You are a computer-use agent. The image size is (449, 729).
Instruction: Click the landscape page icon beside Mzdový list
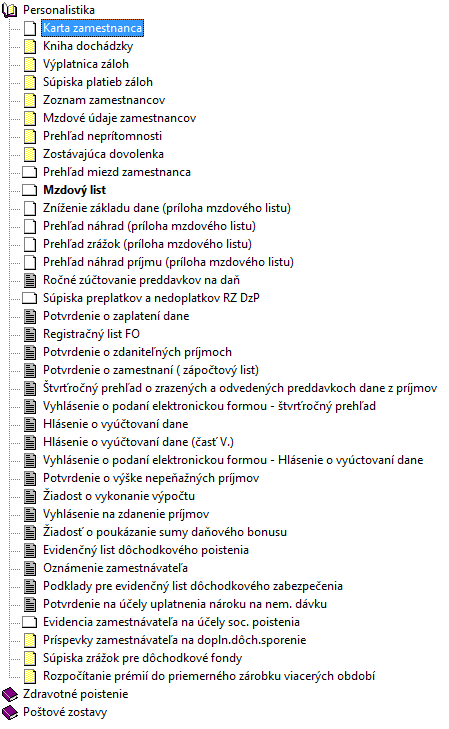click(x=30, y=190)
